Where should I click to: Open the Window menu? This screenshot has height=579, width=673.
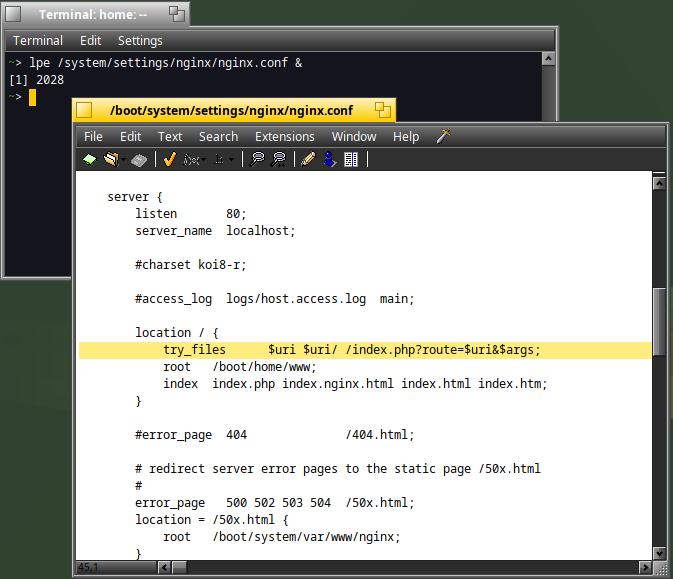pos(354,136)
